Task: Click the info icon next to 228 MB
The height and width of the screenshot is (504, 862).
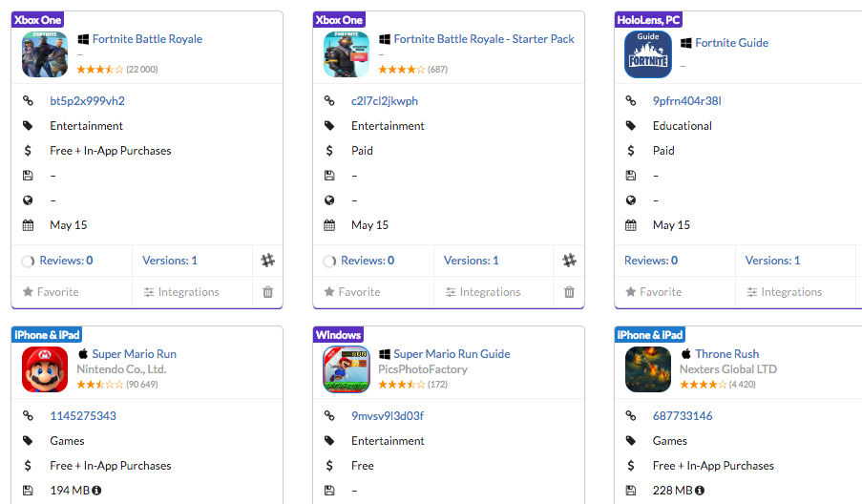Action: click(x=700, y=491)
